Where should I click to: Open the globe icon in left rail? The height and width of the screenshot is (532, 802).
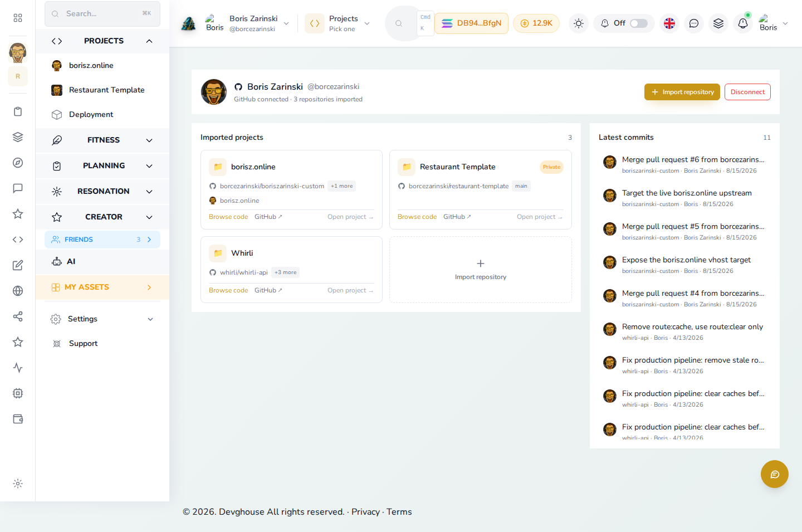click(x=18, y=291)
